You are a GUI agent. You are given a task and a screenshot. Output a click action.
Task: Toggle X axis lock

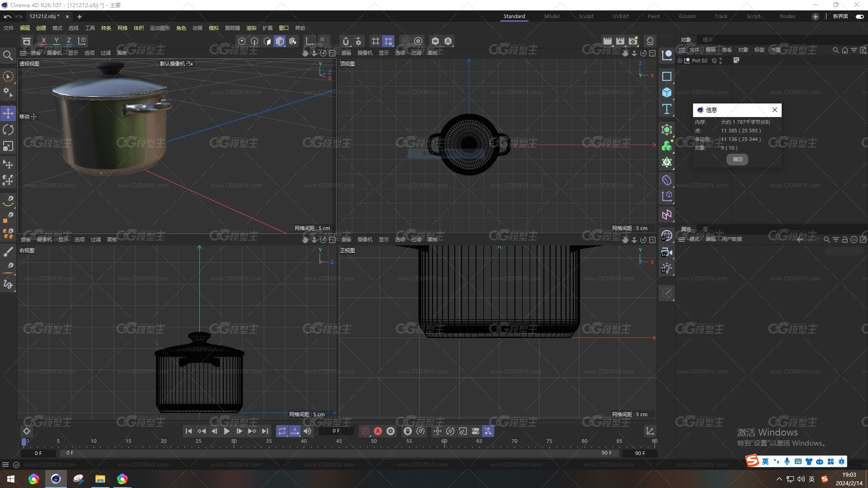43,41
